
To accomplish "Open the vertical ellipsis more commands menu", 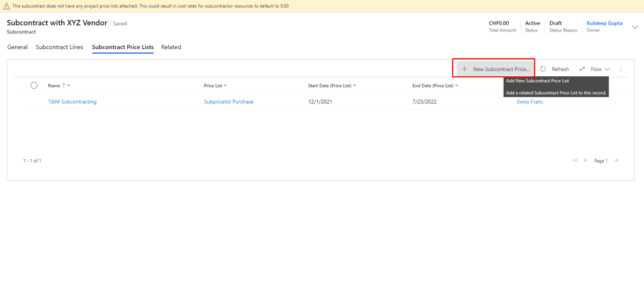I will (621, 69).
